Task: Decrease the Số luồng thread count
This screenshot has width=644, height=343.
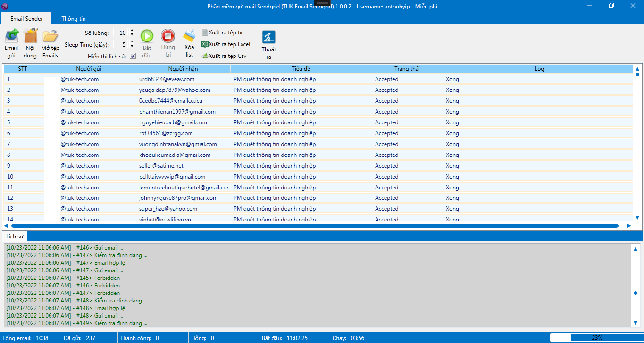Action: [132, 35]
